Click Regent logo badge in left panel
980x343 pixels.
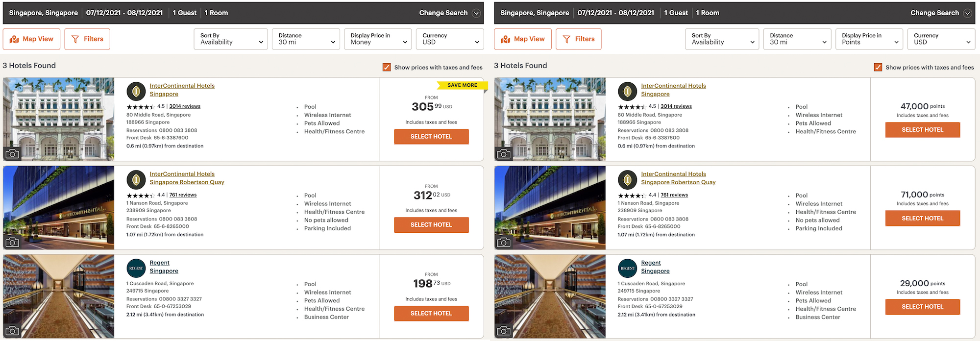[x=136, y=268]
